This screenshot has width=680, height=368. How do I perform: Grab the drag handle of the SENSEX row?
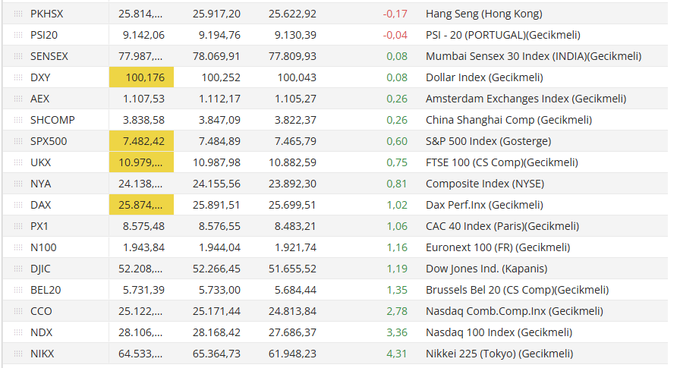[x=18, y=56]
